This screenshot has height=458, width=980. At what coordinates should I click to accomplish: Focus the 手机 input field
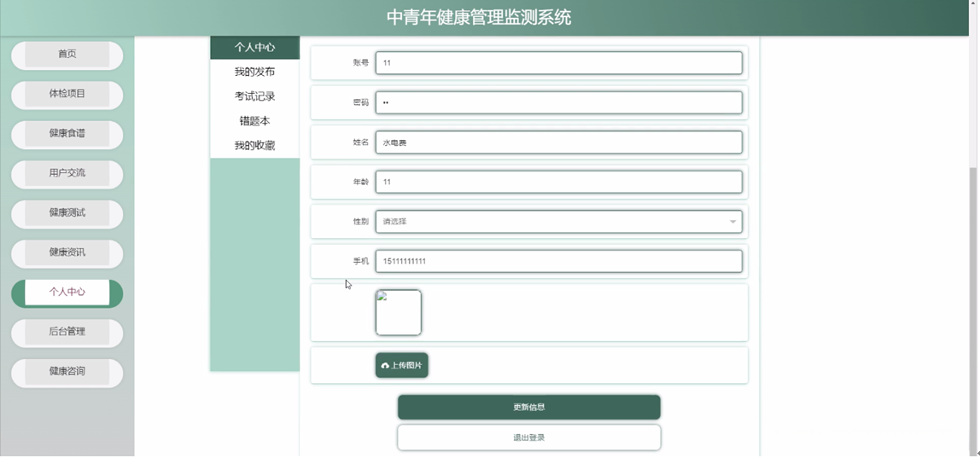[559, 261]
